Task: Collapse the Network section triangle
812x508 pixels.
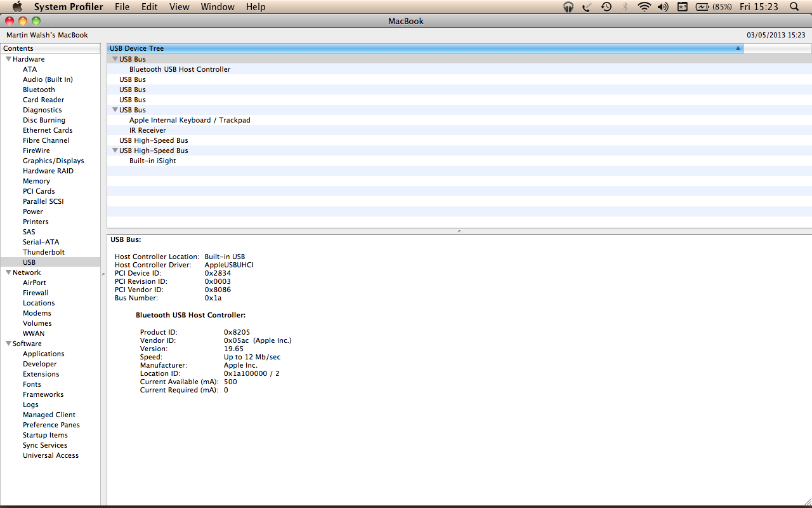Action: pos(8,272)
